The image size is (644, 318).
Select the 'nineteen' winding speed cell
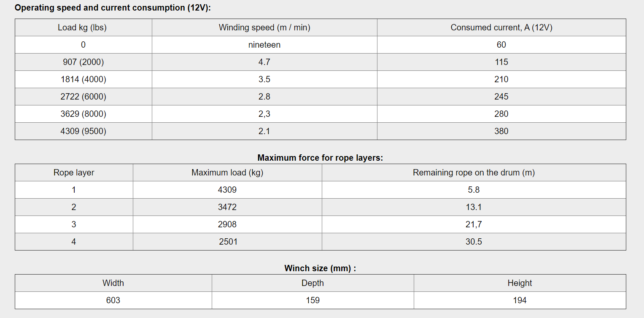pyautogui.click(x=264, y=45)
